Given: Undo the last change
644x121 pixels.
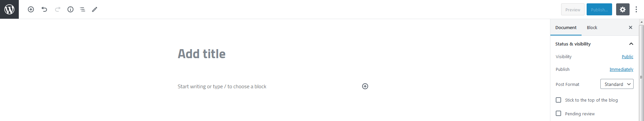Looking at the screenshot, I should pyautogui.click(x=44, y=9).
